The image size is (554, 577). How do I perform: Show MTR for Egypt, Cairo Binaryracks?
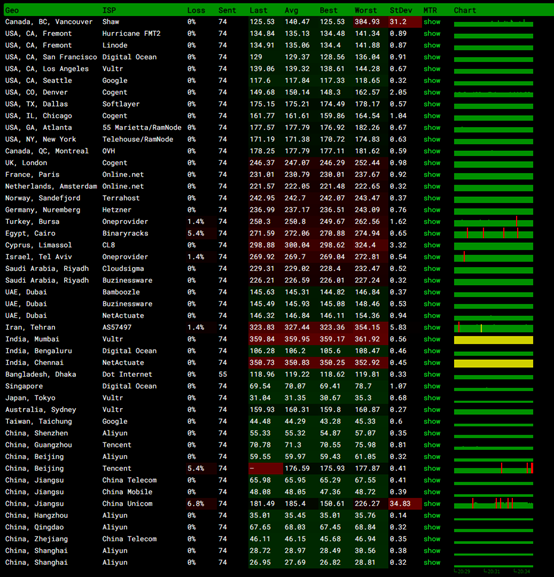tap(432, 233)
